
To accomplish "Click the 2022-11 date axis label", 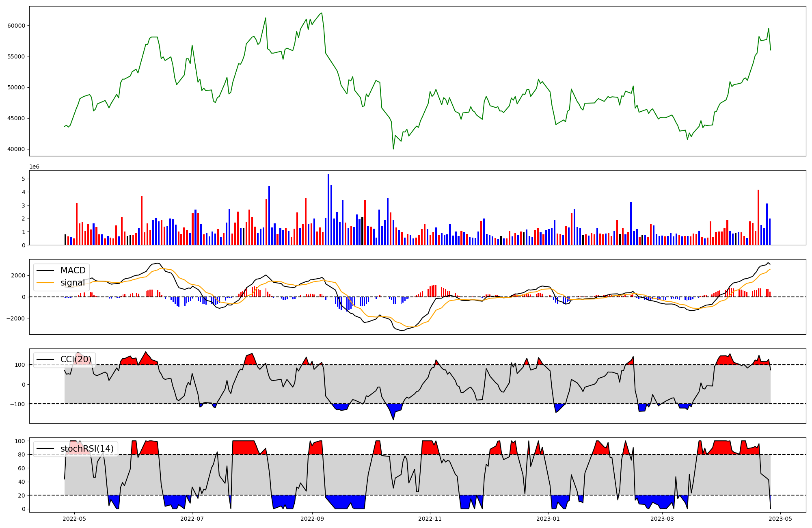I will click(430, 519).
